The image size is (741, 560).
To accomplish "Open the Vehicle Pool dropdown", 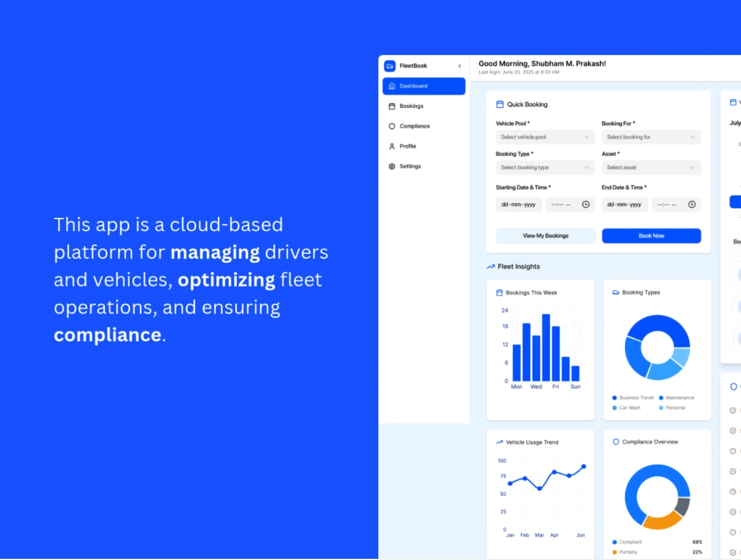I will pyautogui.click(x=545, y=137).
